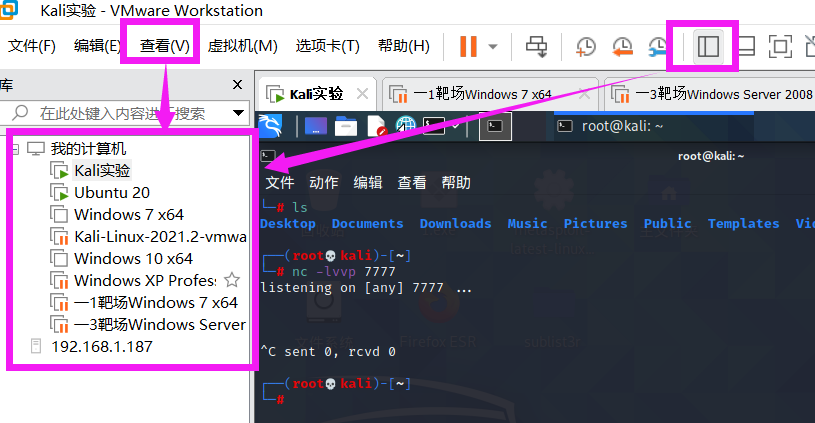Image resolution: width=815 pixels, height=423 pixels.
Task: Click the 'nc -lvvp 7777' command text
Action: pyautogui.click(x=344, y=272)
